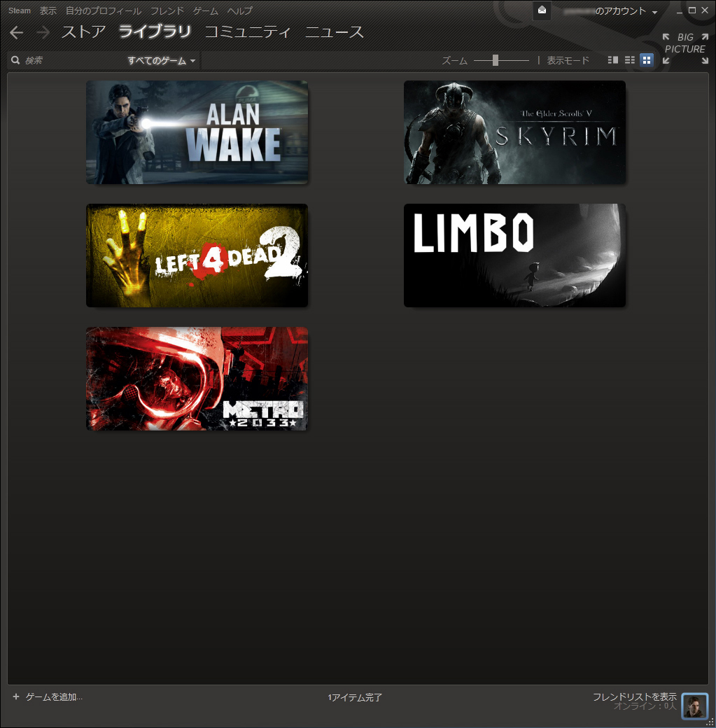The width and height of the screenshot is (716, 728).
Task: Click the ズーム slider handle
Action: (x=496, y=60)
